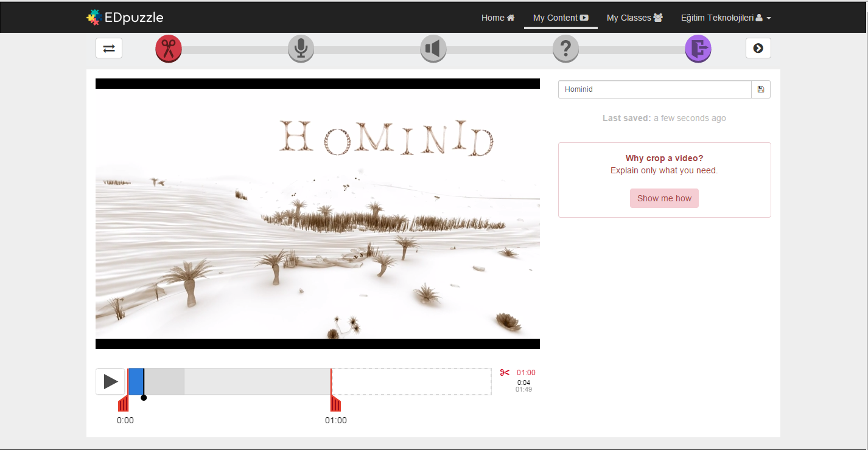Click the dashed cropped-out timeline region
The height and width of the screenshot is (450, 868).
pyautogui.click(x=411, y=381)
